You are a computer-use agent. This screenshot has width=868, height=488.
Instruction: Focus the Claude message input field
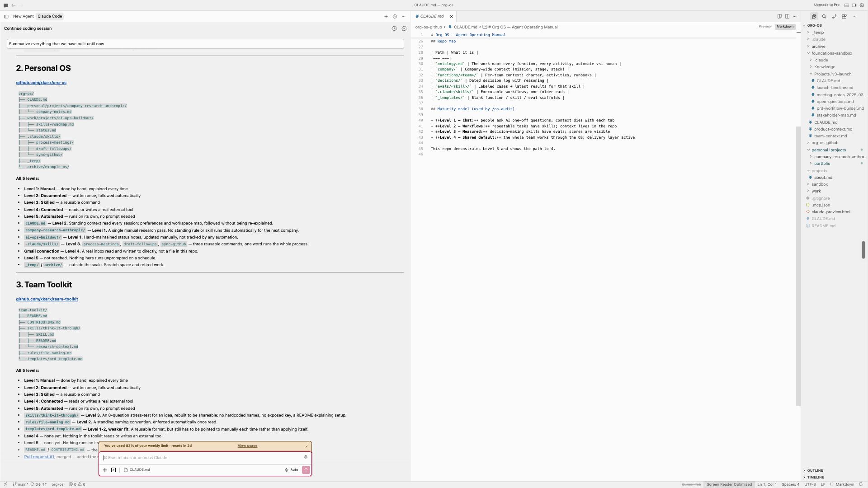(x=203, y=458)
